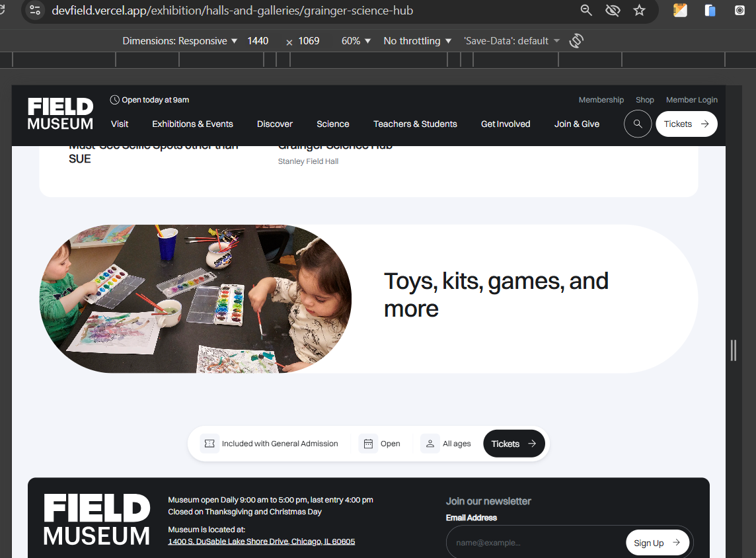Expand the Dimensions: Responsive dropdown
This screenshot has height=558, width=756.
click(180, 41)
